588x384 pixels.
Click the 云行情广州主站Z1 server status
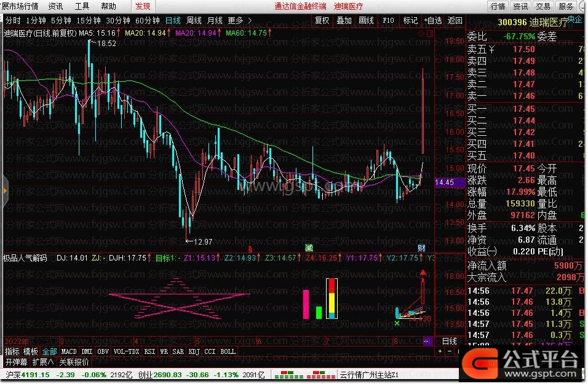point(370,375)
